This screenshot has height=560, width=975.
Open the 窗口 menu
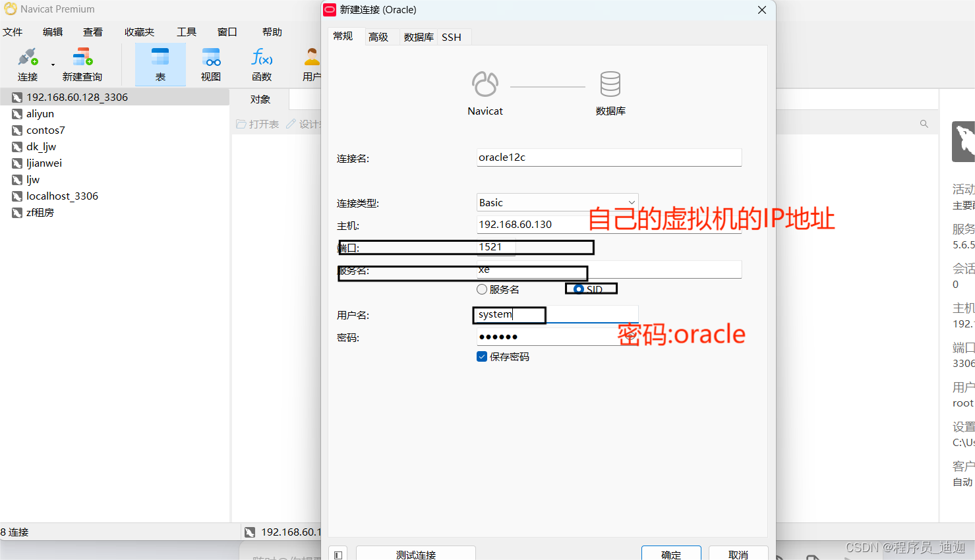227,32
